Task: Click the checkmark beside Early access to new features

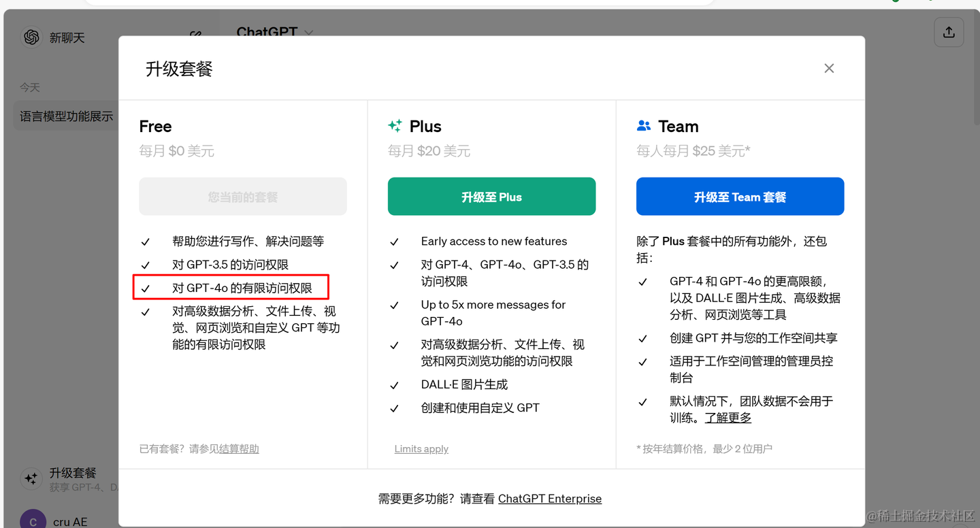Action: 394,242
